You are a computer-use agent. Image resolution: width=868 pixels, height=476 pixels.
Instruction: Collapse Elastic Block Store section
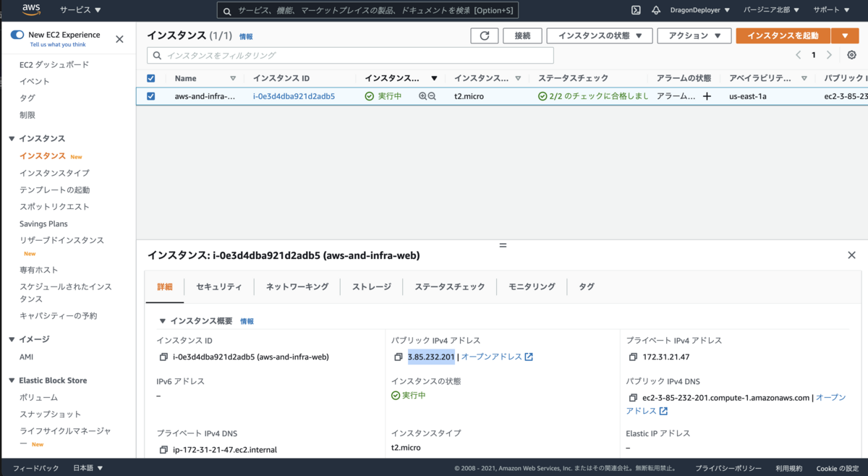pyautogui.click(x=12, y=381)
